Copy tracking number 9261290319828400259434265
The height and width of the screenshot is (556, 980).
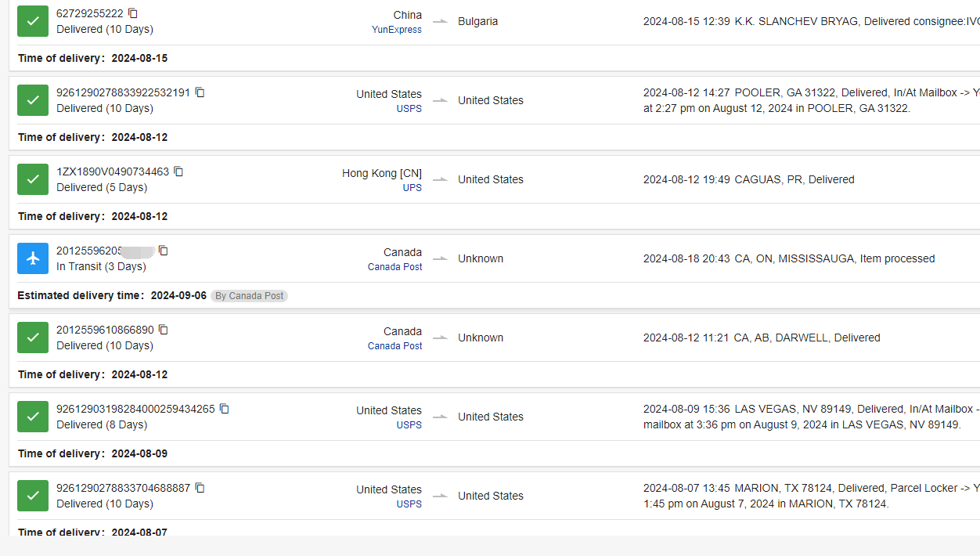coord(225,409)
